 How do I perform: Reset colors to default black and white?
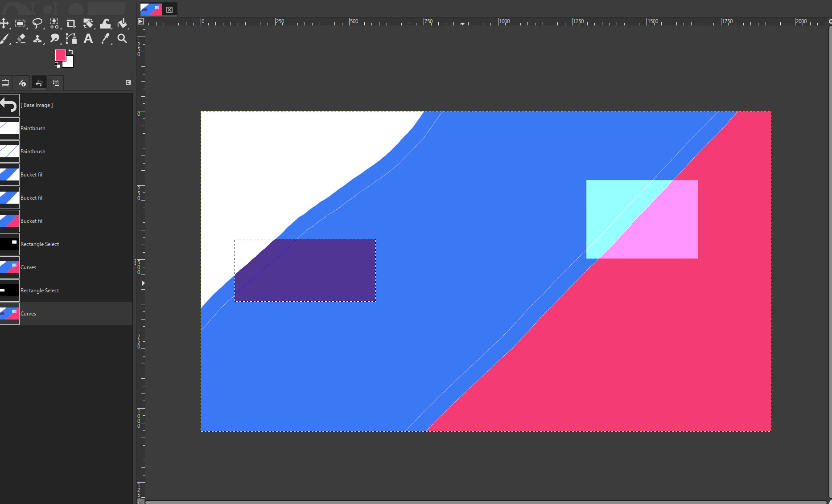coord(58,65)
